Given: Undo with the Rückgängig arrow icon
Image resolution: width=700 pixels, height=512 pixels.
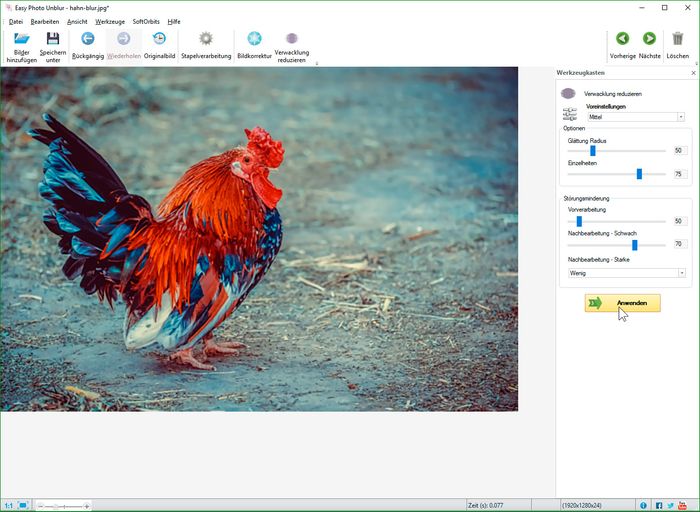Looking at the screenshot, I should [x=88, y=39].
